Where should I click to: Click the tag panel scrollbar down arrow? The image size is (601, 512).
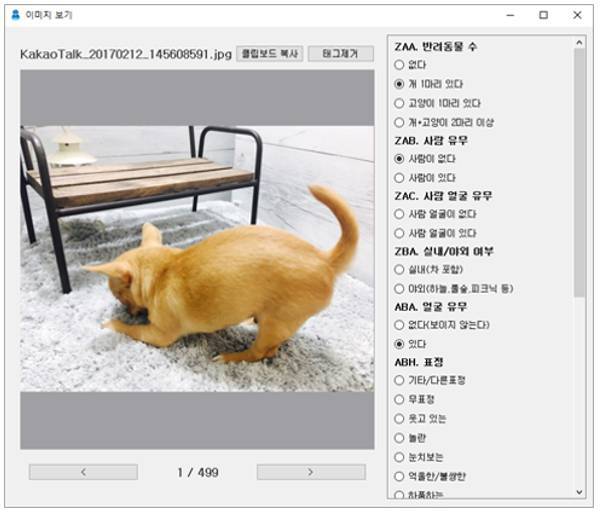tap(579, 492)
